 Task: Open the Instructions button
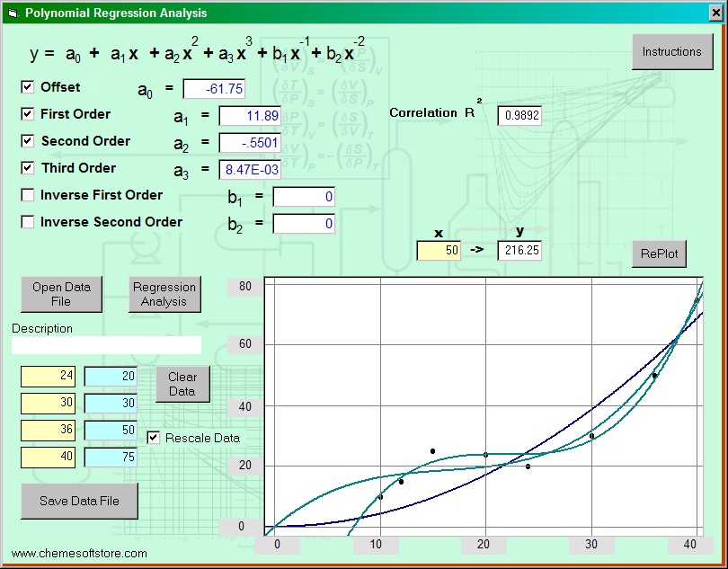[x=671, y=52]
